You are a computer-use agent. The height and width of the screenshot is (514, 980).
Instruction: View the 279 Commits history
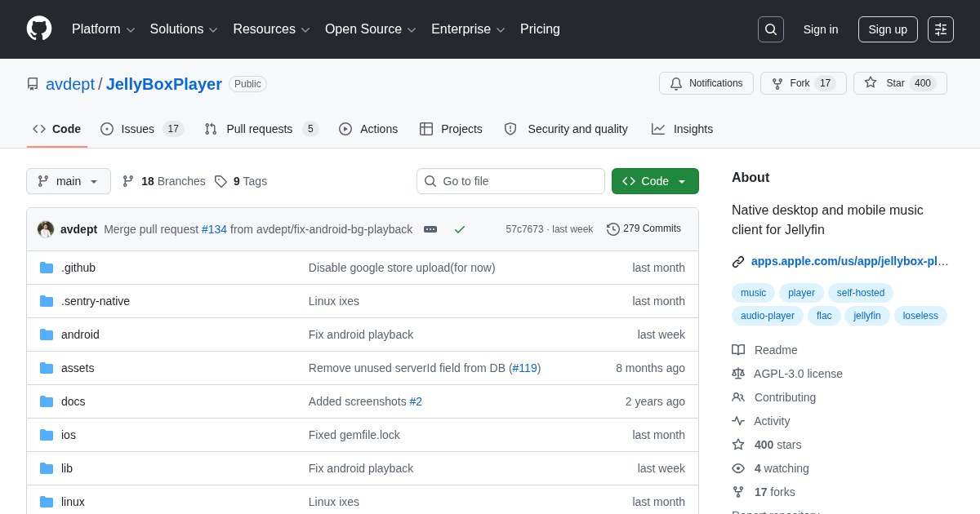pos(644,228)
